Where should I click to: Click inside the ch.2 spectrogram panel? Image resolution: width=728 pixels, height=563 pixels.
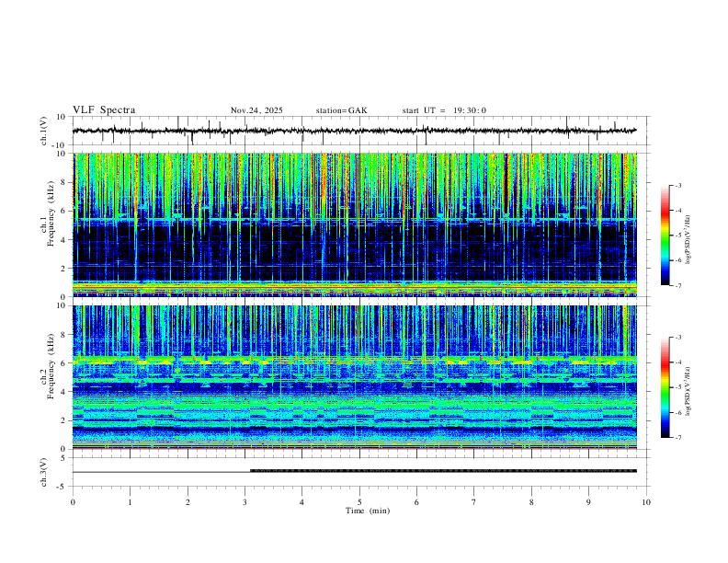pos(354,377)
